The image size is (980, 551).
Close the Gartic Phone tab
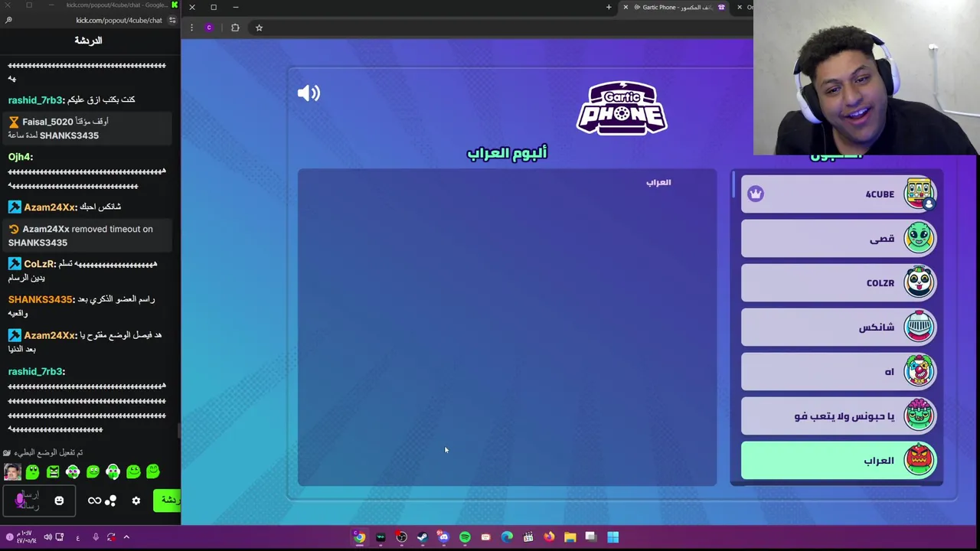[626, 7]
